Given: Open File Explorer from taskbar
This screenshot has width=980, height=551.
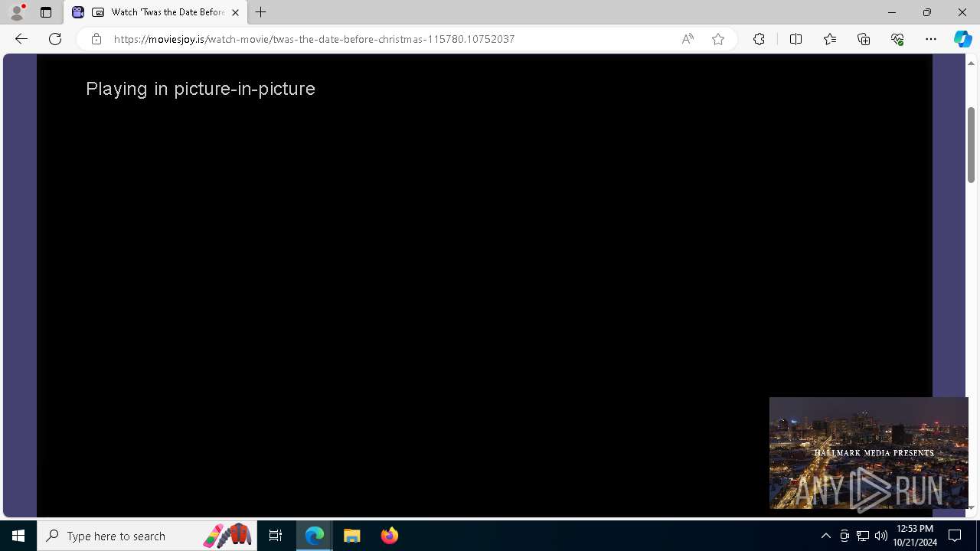Looking at the screenshot, I should 352,536.
